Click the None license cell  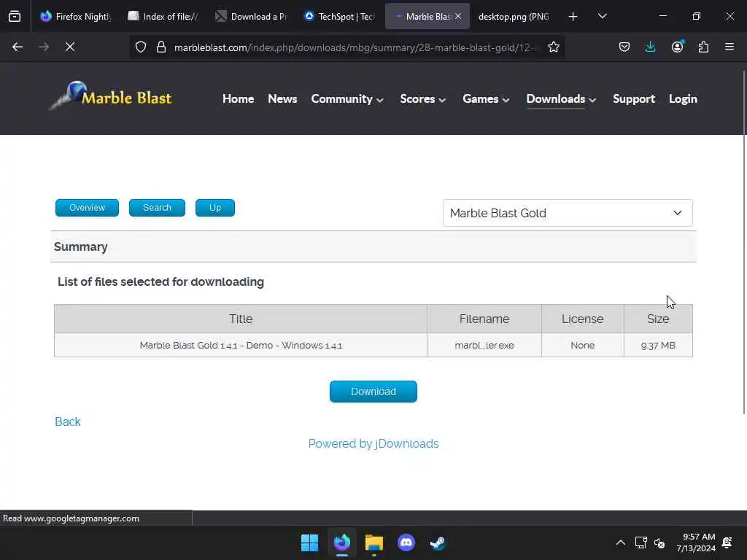point(582,345)
